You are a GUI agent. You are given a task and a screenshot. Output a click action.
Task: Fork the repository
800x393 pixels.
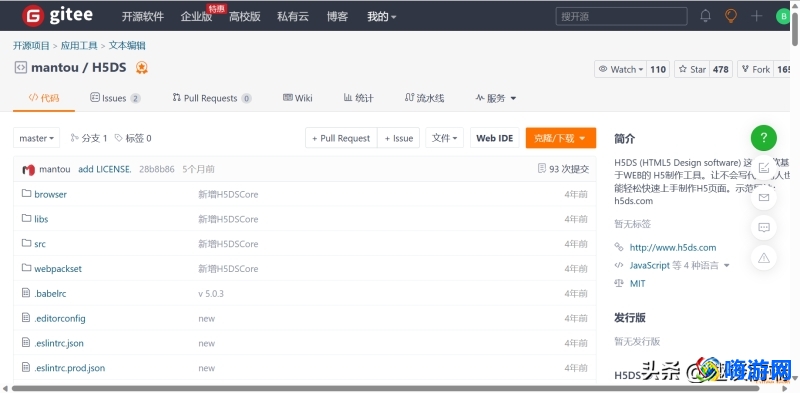click(755, 69)
